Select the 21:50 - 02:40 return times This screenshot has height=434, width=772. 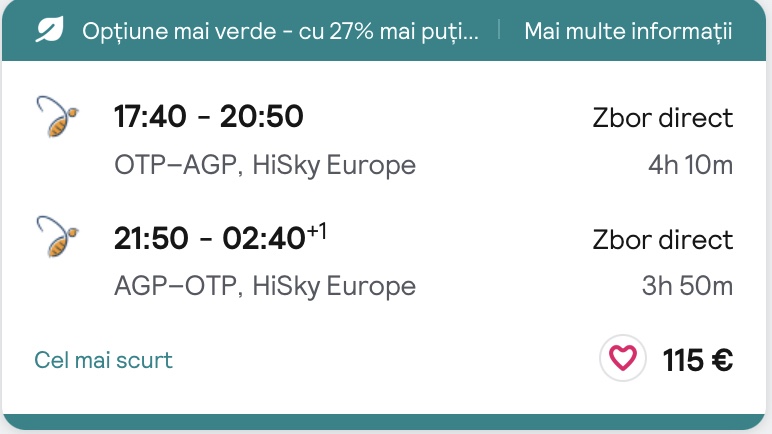[x=208, y=239]
